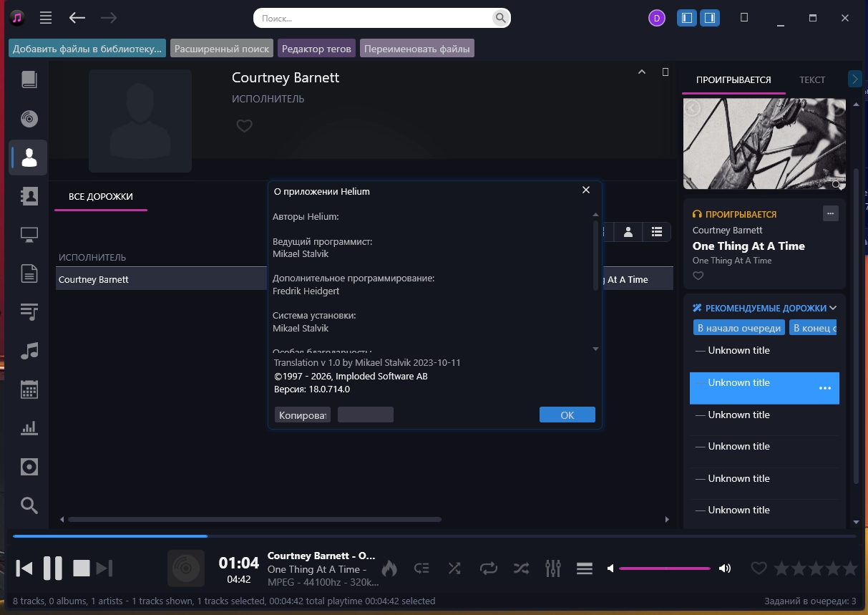Open the Now Playing card three-dots menu
Image resolution: width=868 pixels, height=615 pixels.
pyautogui.click(x=830, y=213)
